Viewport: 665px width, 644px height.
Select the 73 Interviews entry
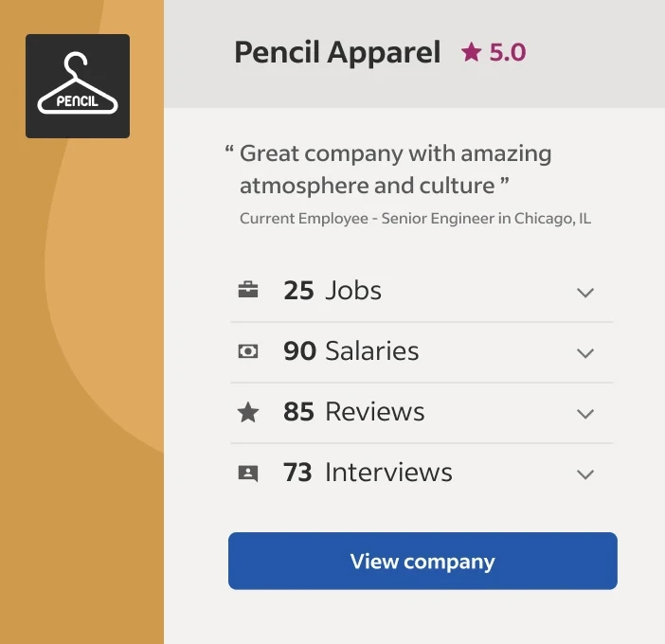368,473
